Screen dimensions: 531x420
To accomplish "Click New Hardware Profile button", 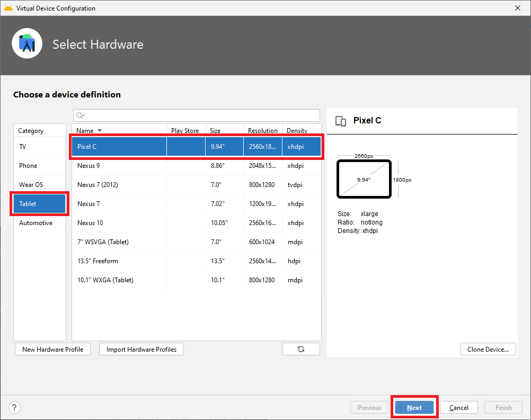I will (53, 349).
